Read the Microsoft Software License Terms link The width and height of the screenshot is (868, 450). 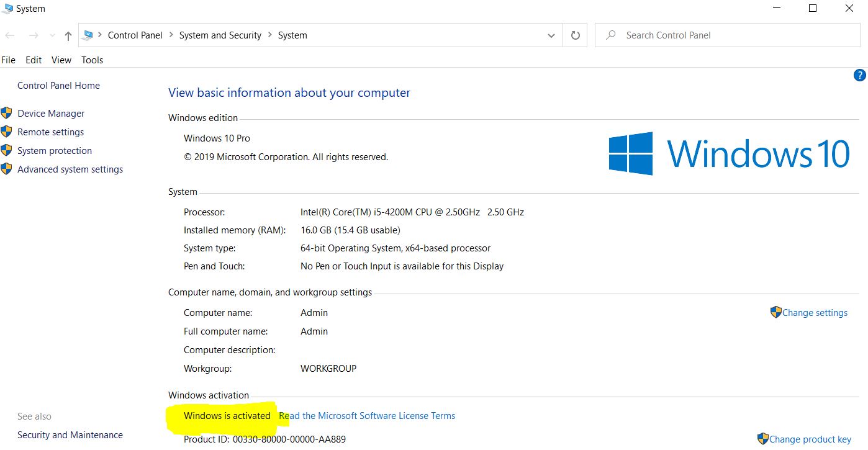tap(367, 416)
